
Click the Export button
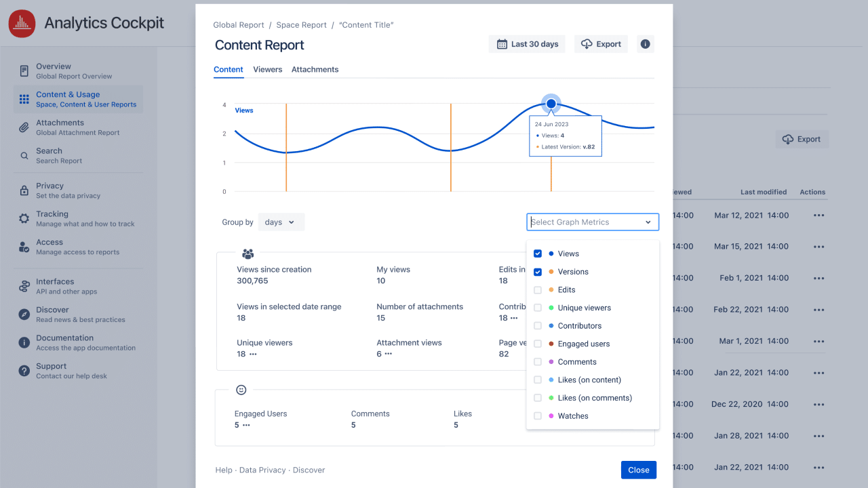pos(601,43)
